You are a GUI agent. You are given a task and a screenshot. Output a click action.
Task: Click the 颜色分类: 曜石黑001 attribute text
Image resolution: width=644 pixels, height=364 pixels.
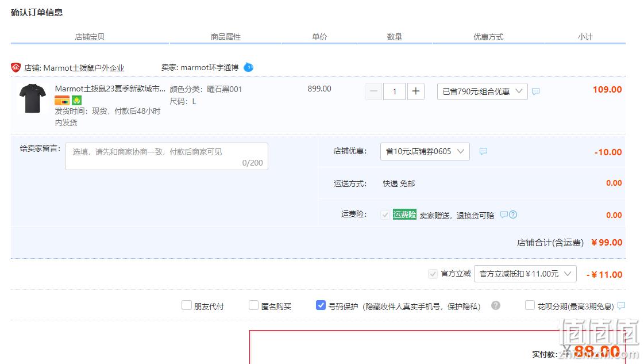click(206, 89)
